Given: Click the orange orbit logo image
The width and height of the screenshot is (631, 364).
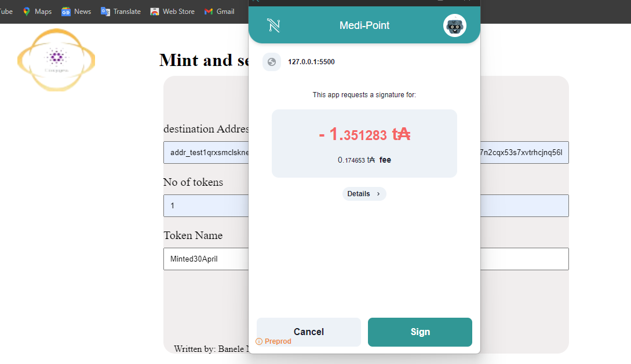Looking at the screenshot, I should tap(56, 60).
